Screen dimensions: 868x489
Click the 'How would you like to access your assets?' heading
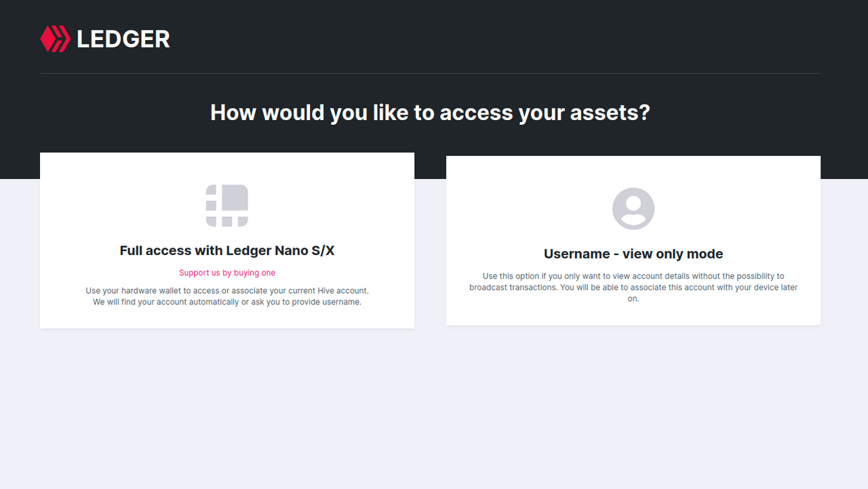coord(430,112)
